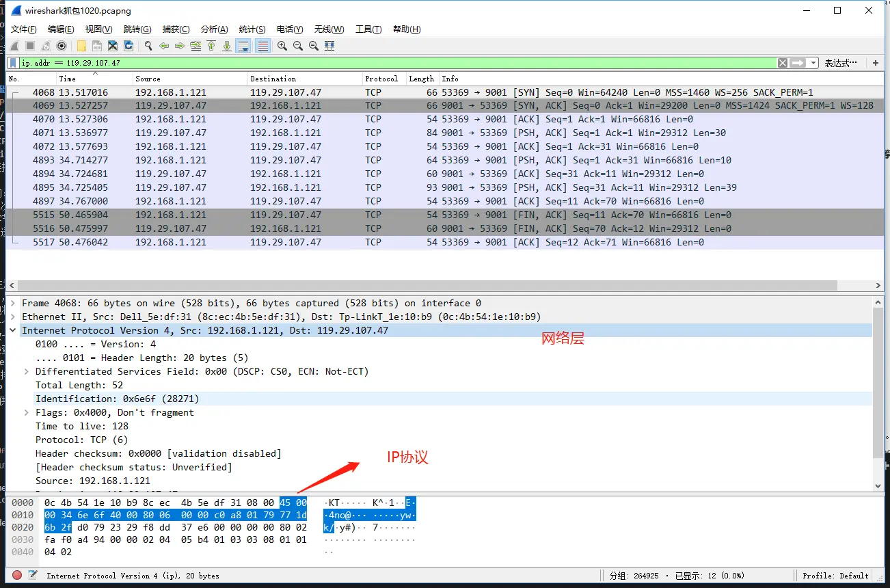Jump to last packet icon
The width and height of the screenshot is (890, 588).
227,46
